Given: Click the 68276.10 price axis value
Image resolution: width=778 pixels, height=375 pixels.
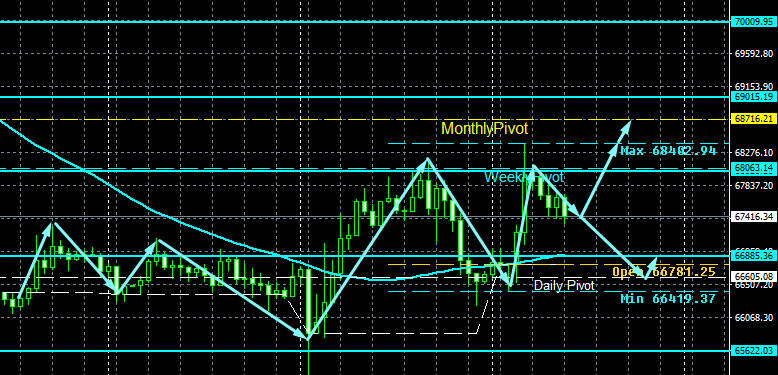Looking at the screenshot, I should click(x=754, y=152).
